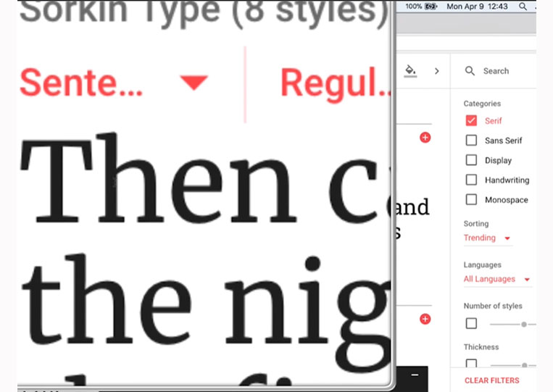This screenshot has width=553, height=392.
Task: Enable the Number of styles checkbox
Action: [x=471, y=323]
